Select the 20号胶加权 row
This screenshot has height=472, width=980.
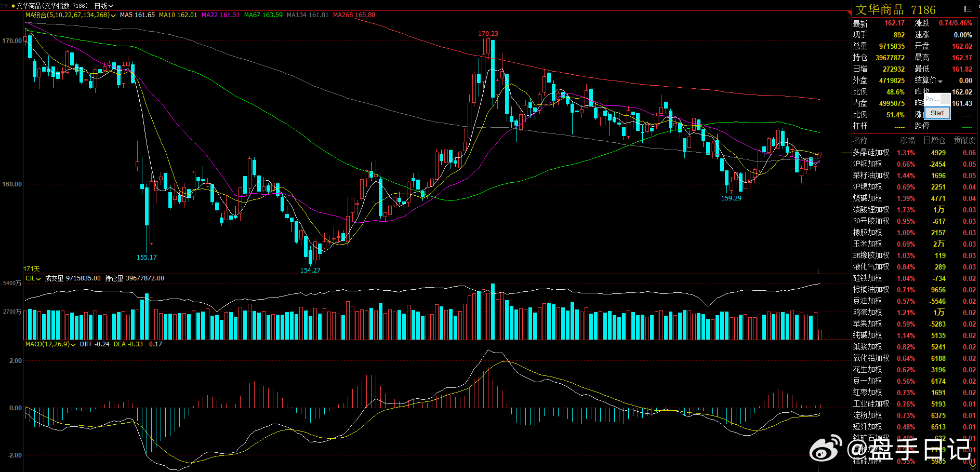(915, 221)
